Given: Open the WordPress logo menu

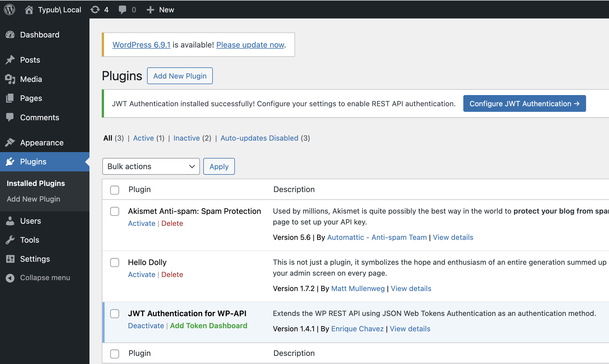Looking at the screenshot, I should coord(9,10).
